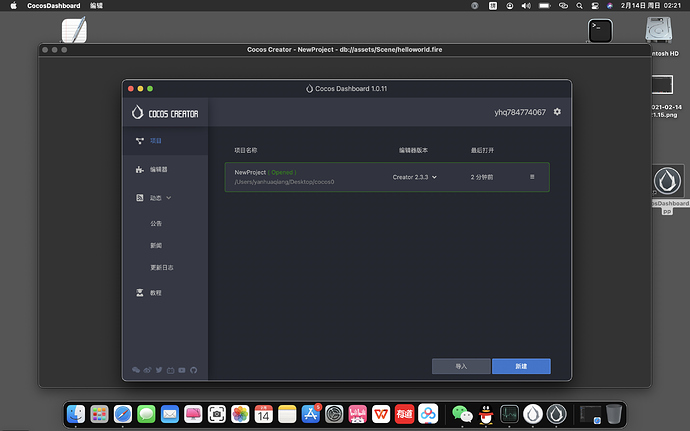
Task: Click the battery status icon
Action: 545,6
